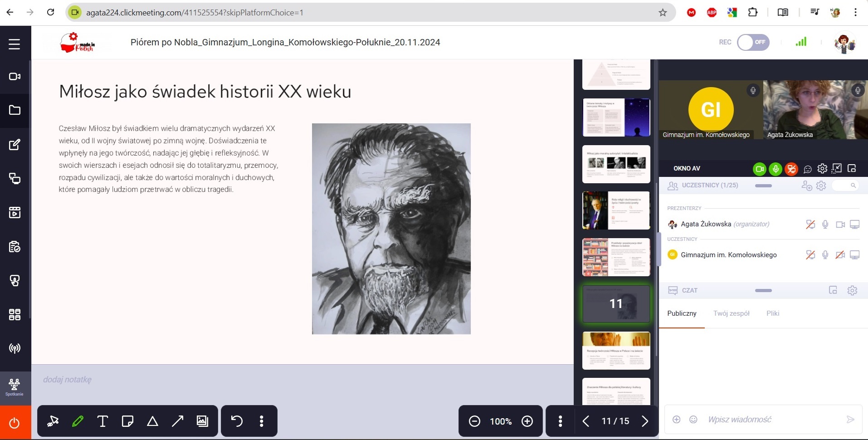This screenshot has height=440, width=868.
Task: Go to the next slide
Action: [645, 421]
